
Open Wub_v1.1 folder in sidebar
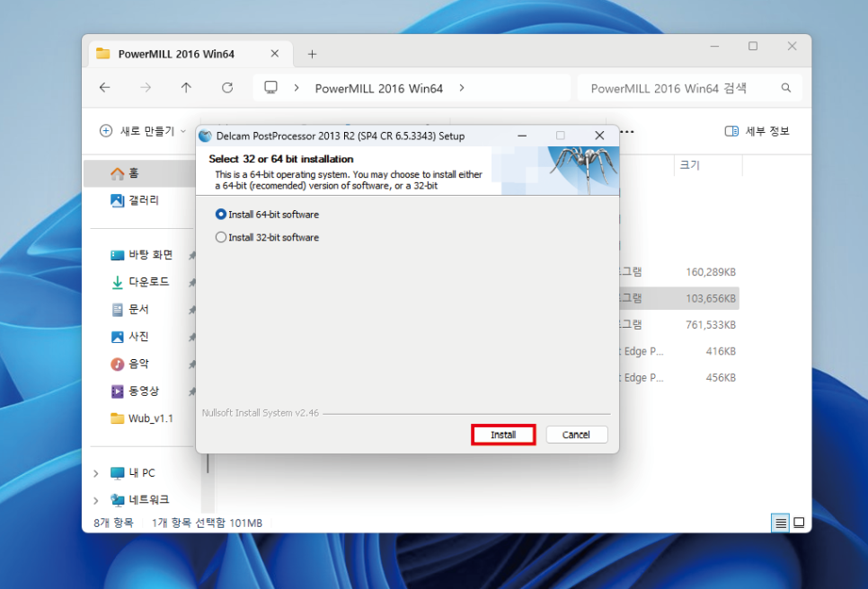[x=140, y=418]
